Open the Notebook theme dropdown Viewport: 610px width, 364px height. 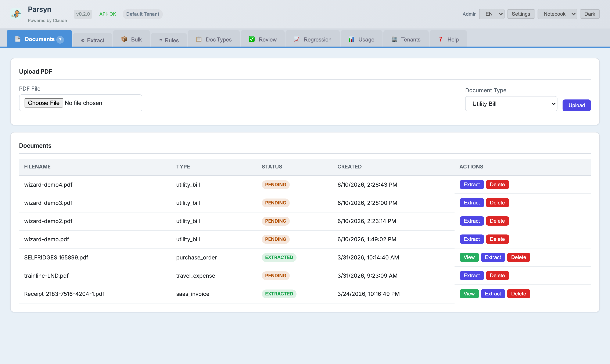(x=557, y=14)
